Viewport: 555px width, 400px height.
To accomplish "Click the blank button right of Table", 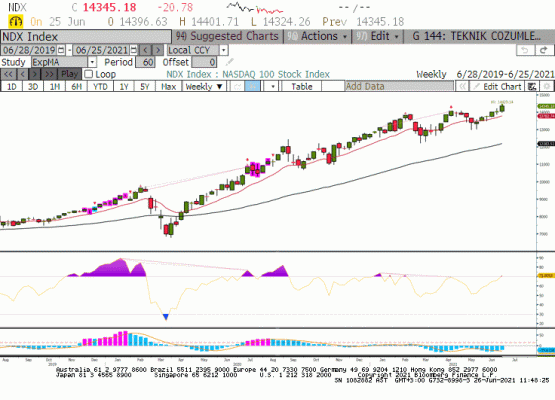I will pos(332,86).
